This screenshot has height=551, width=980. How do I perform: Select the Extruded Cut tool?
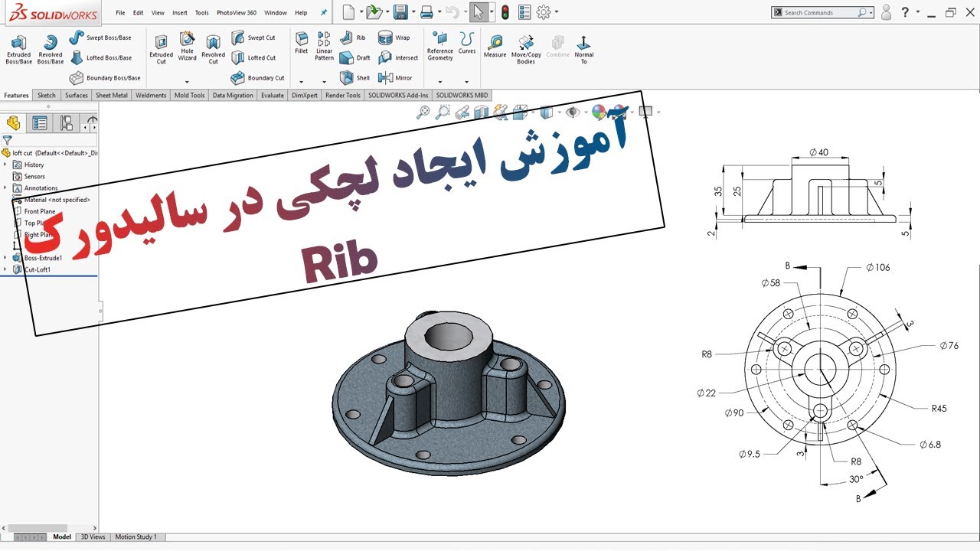161,49
